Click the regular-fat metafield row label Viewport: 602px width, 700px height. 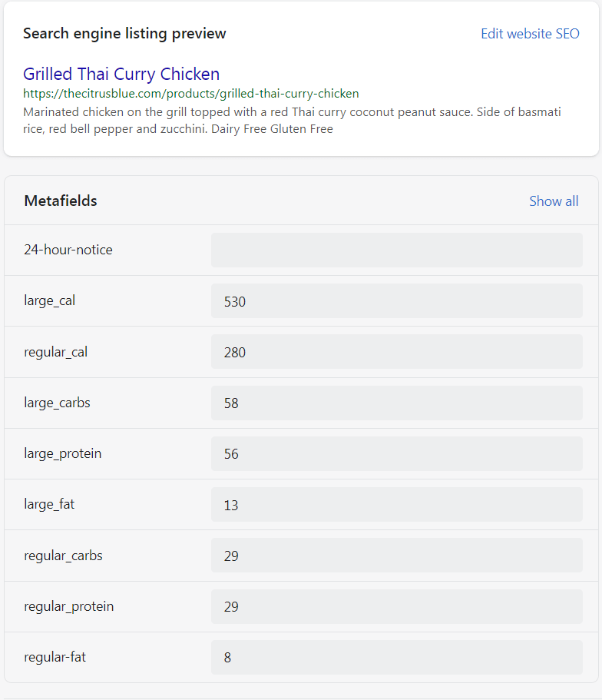(x=53, y=657)
